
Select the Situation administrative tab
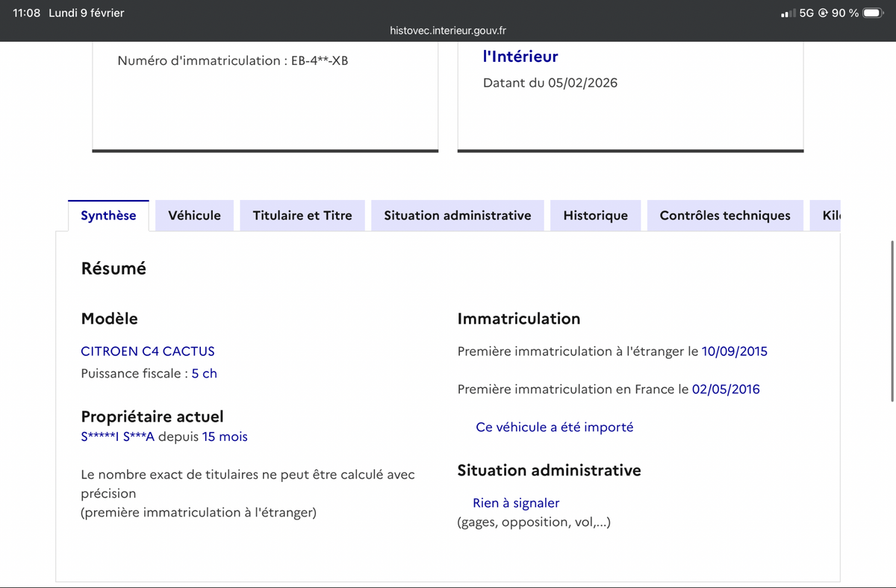457,216
